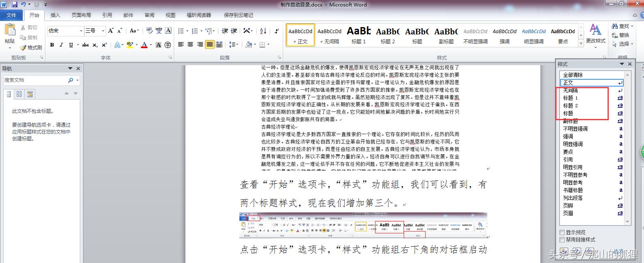Viewport: 644px width, 263px height.
Task: Apply superscript formatting
Action: [104, 45]
